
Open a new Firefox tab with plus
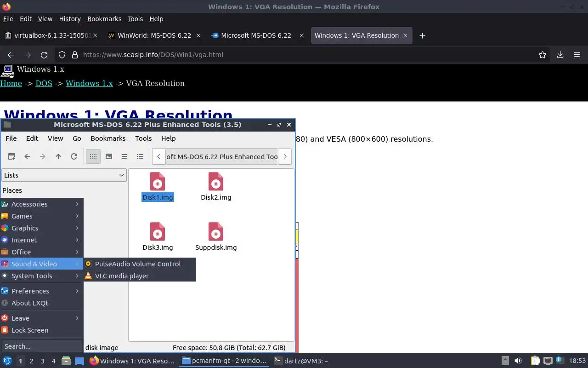point(422,35)
